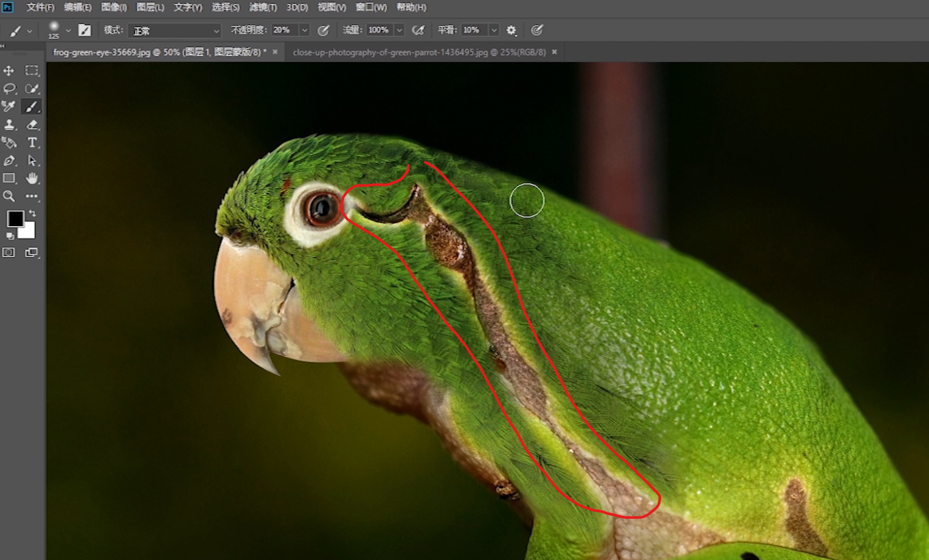
Task: Select the Zoom magnifier tool
Action: point(9,196)
